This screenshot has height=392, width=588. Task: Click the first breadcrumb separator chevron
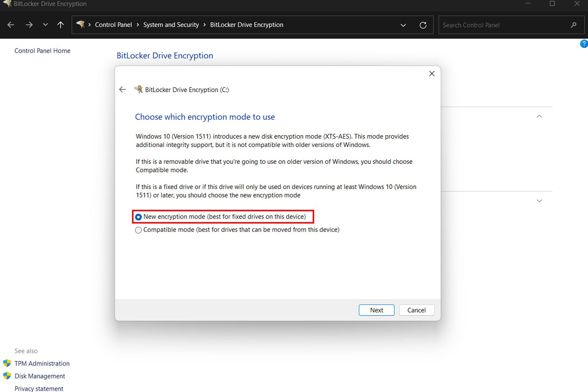tap(89, 25)
